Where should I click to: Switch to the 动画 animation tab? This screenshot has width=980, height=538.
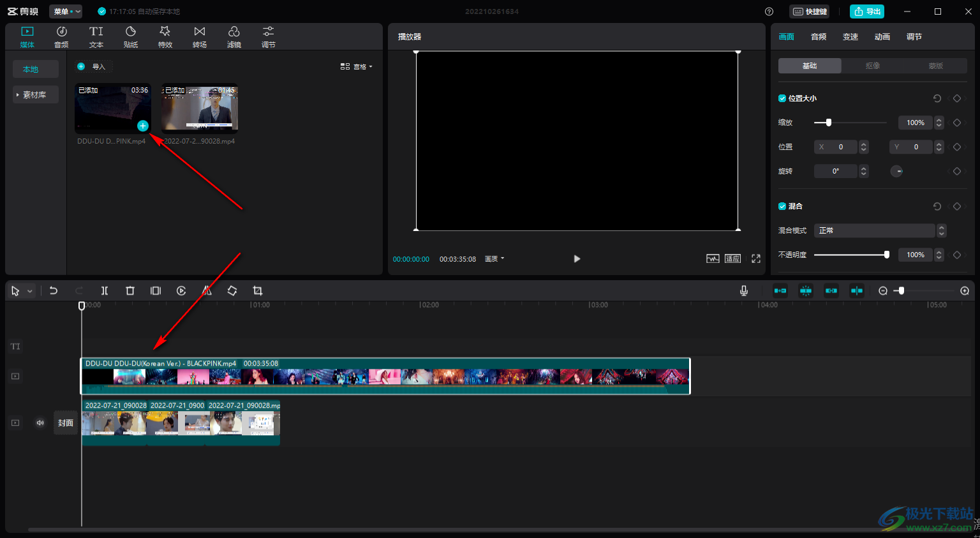click(x=882, y=37)
